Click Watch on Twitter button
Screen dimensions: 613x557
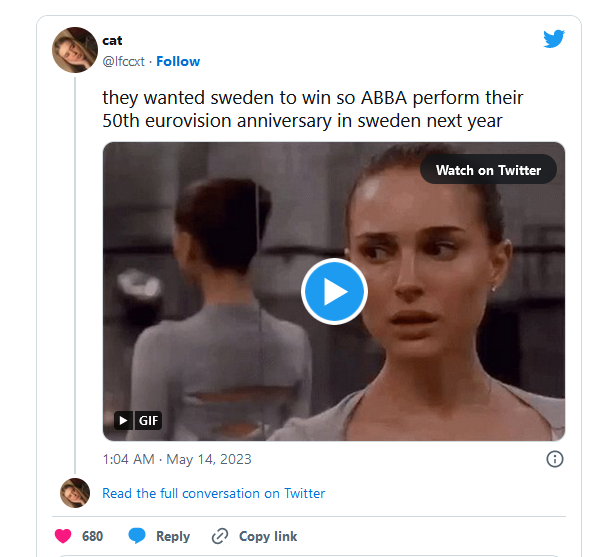(x=488, y=170)
